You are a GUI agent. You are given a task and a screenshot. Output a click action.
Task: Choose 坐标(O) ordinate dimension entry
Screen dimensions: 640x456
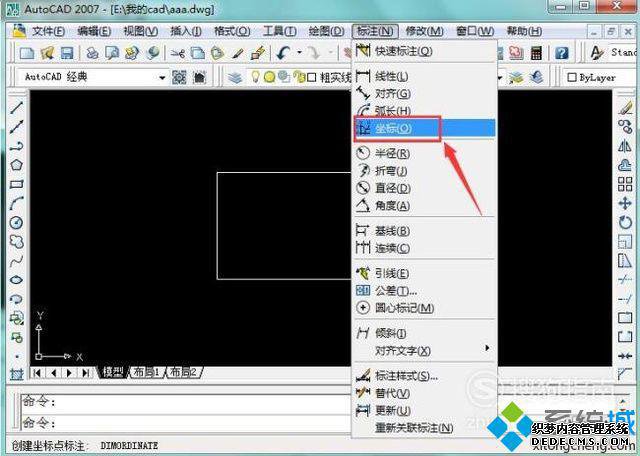point(424,128)
